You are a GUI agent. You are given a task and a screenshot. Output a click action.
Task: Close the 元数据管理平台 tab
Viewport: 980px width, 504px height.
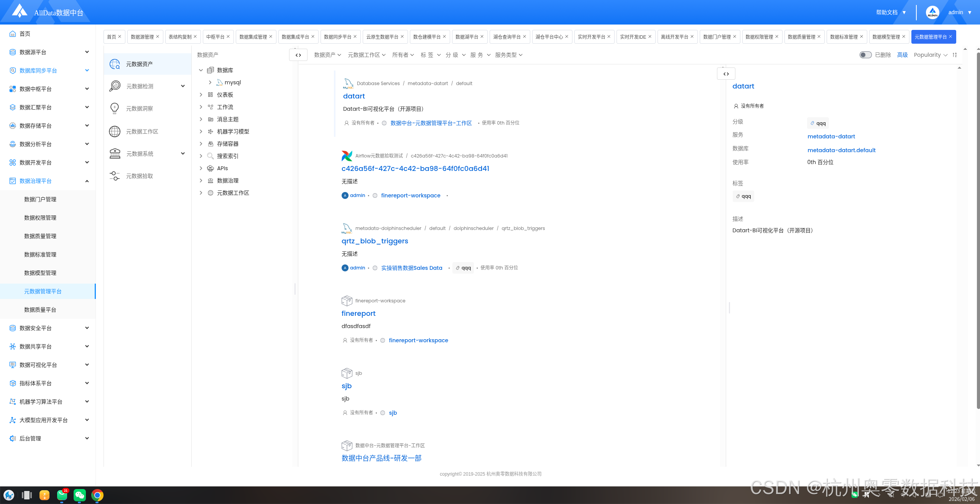[950, 36]
